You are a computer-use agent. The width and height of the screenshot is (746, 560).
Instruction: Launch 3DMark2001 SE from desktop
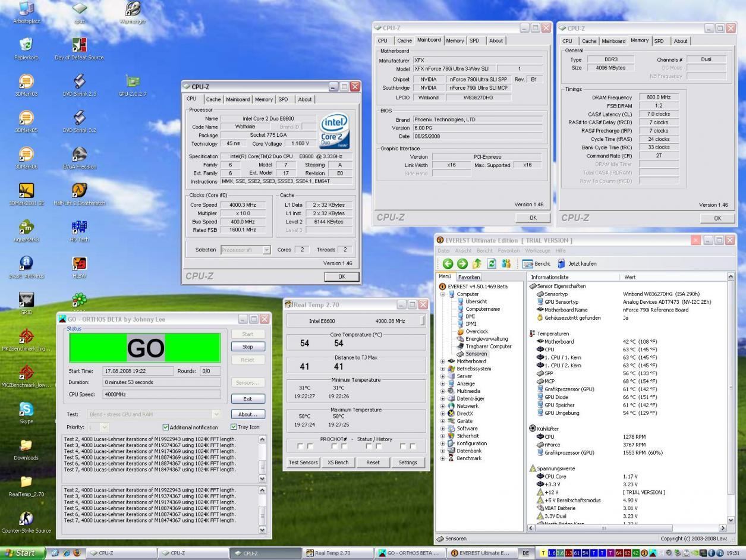26,194
